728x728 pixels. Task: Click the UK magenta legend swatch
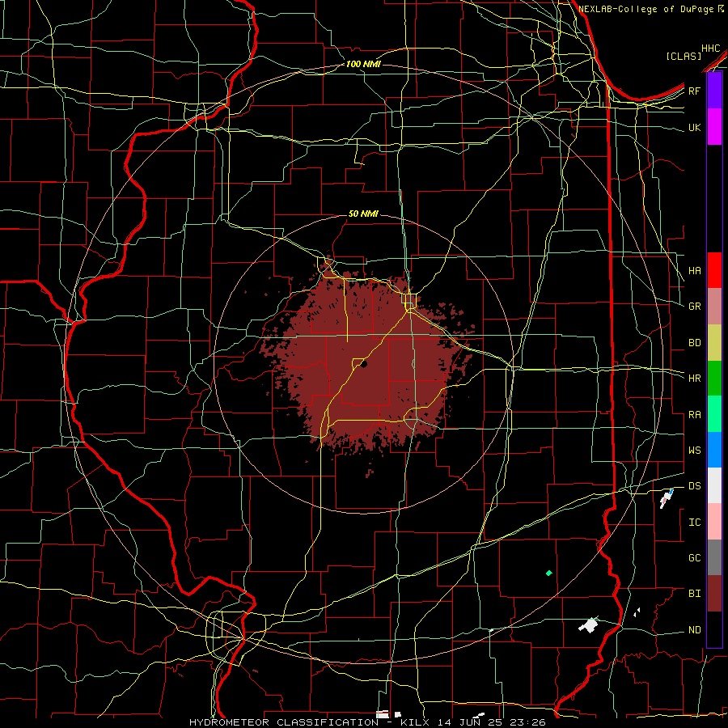pyautogui.click(x=714, y=127)
